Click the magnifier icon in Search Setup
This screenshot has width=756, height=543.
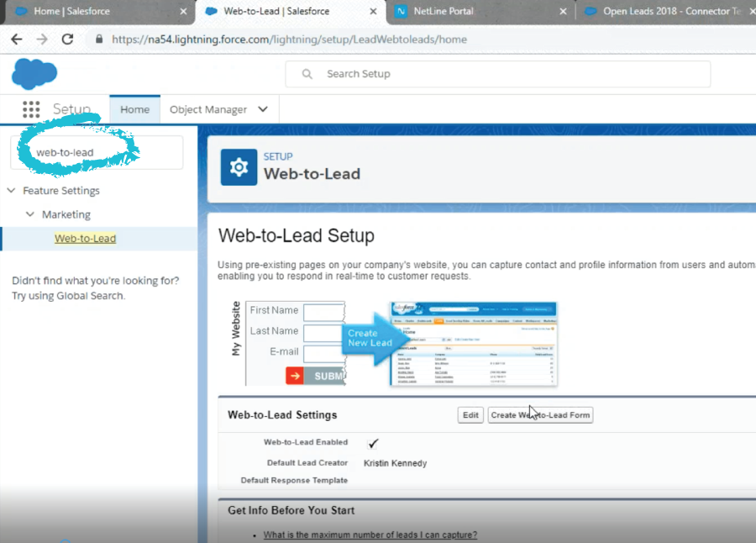(x=307, y=74)
